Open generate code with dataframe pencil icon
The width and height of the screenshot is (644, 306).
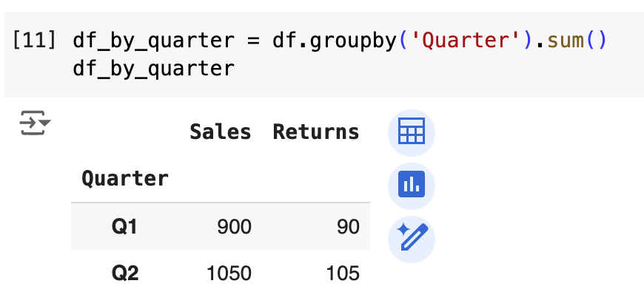click(412, 239)
